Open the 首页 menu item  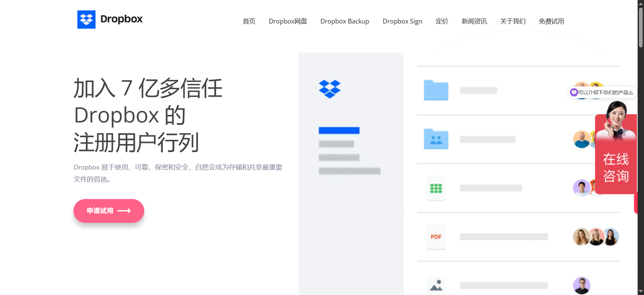(x=249, y=21)
